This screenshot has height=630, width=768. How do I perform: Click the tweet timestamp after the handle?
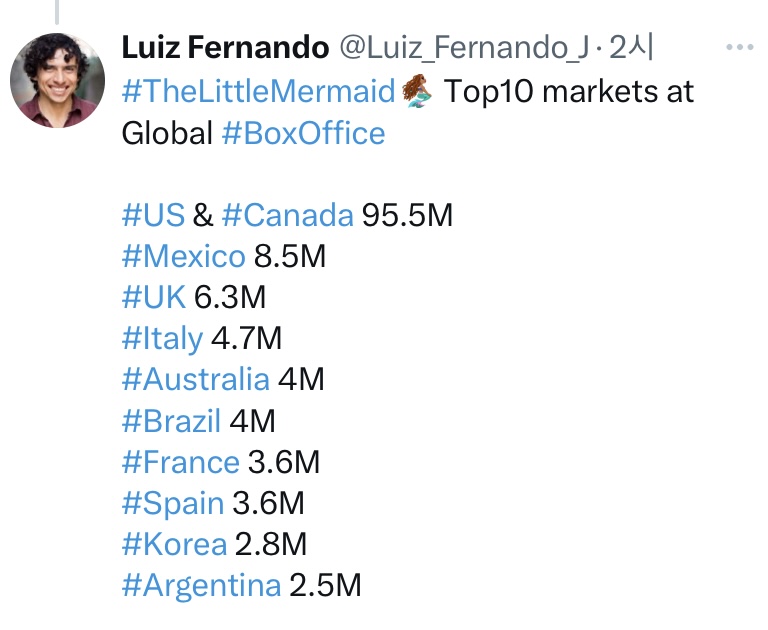(631, 48)
